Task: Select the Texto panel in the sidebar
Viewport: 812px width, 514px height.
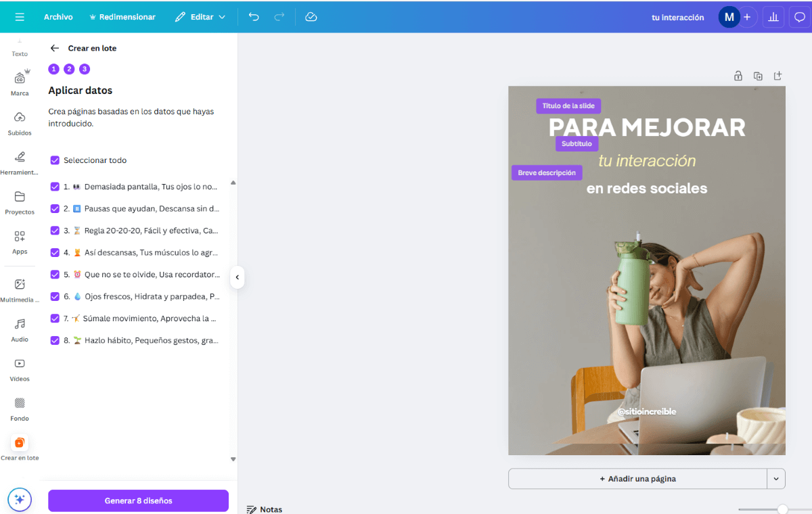Action: (19, 46)
